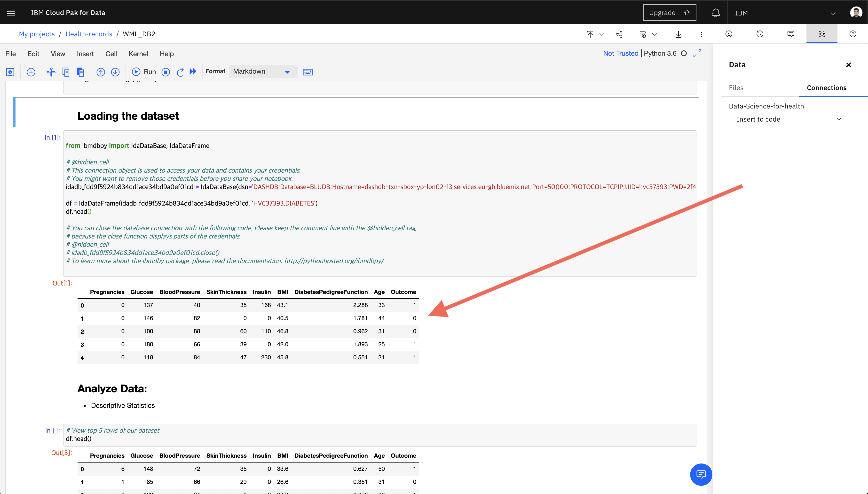The height and width of the screenshot is (494, 868).
Task: Open the notifications bell
Action: [716, 13]
